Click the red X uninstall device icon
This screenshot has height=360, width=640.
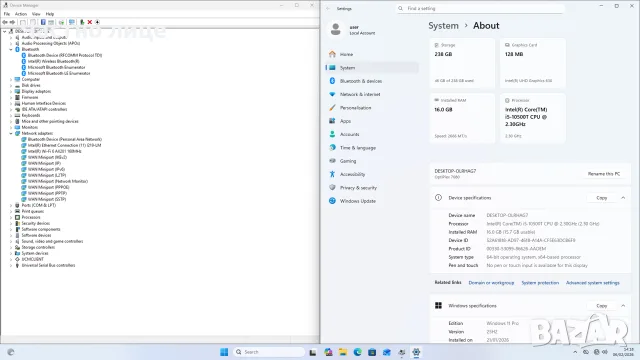click(x=90, y=22)
